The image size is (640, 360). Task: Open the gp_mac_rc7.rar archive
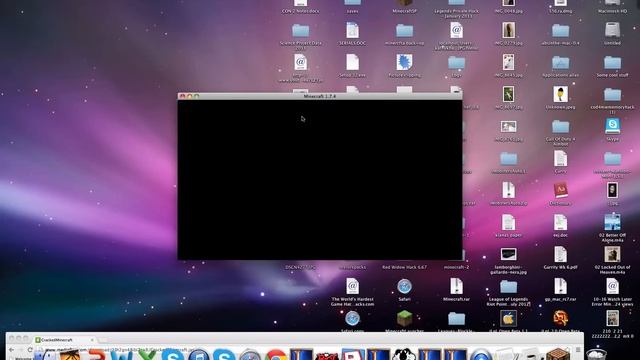560,286
